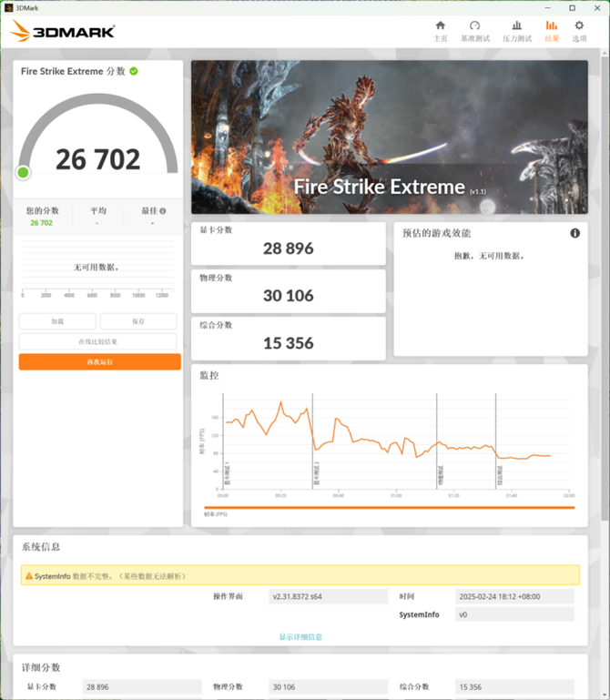
Task: Click the 时间 field 2025-02-24 18:12
Action: 514,596
